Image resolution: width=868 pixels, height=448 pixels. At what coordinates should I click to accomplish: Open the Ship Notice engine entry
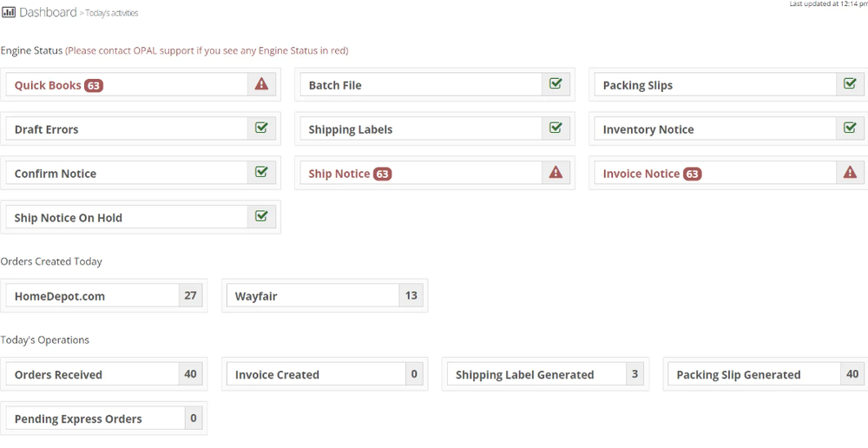pos(435,174)
